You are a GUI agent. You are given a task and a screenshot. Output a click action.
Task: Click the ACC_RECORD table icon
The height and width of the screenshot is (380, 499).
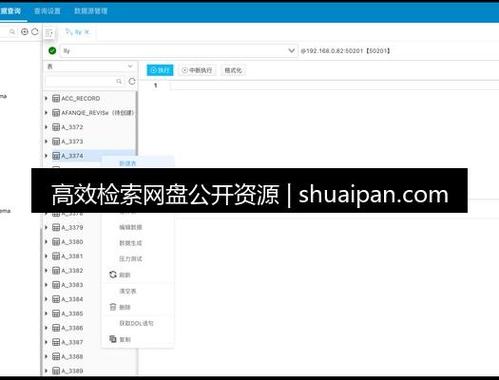pyautogui.click(x=56, y=98)
